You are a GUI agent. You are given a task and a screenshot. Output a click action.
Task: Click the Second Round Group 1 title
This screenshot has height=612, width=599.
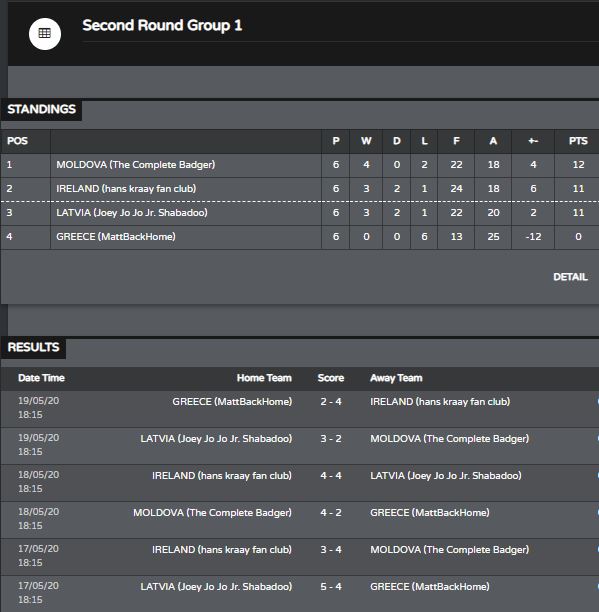click(162, 26)
